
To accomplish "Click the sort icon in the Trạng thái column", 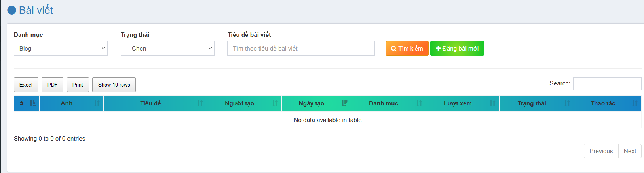I will point(567,103).
